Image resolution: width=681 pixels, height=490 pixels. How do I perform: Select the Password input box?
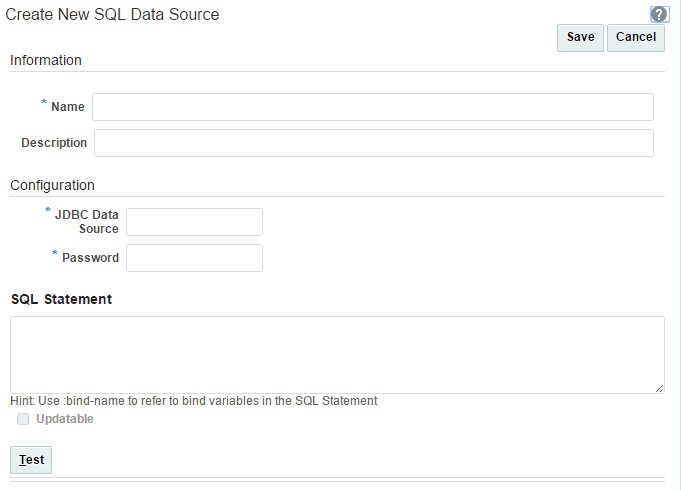(194, 258)
